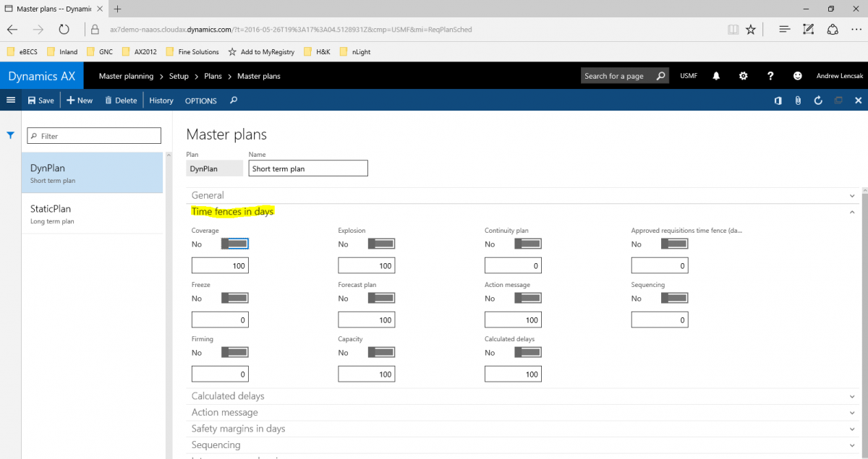This screenshot has height=459, width=868.
Task: Click the Coverage days value field
Action: (x=220, y=266)
